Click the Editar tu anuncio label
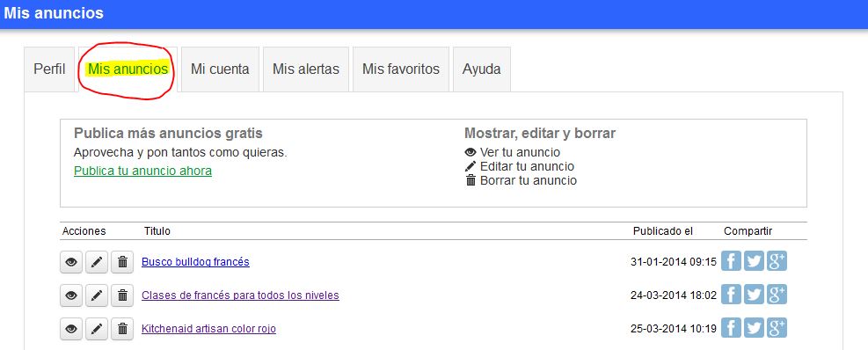The image size is (868, 350). tap(527, 166)
